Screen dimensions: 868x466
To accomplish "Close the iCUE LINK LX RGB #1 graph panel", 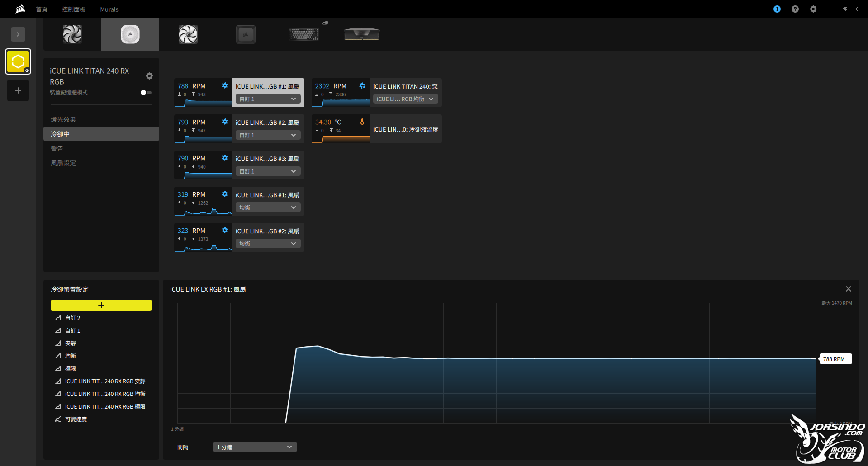I will click(849, 289).
